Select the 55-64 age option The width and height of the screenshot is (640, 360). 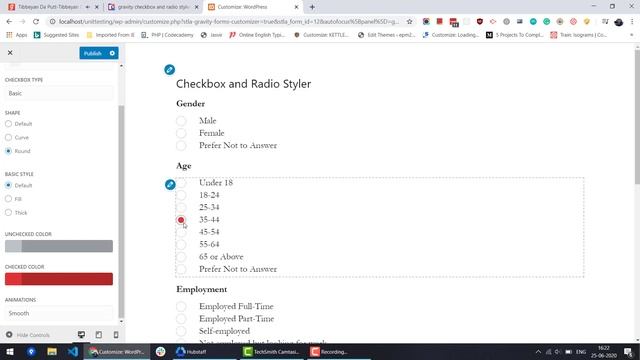[x=181, y=244]
